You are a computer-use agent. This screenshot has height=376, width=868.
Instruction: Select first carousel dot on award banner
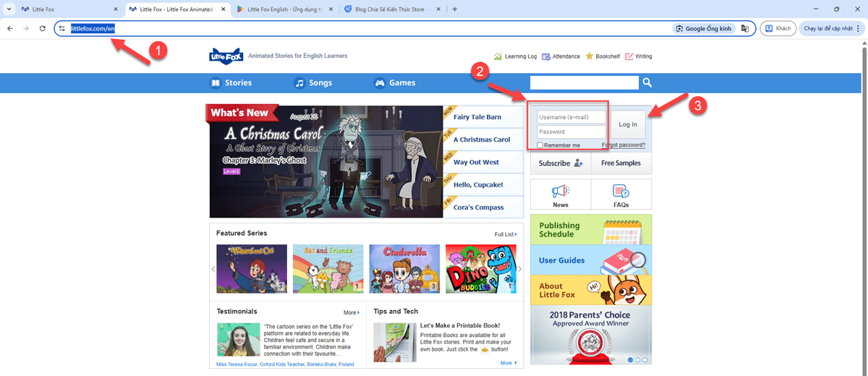pyautogui.click(x=630, y=359)
